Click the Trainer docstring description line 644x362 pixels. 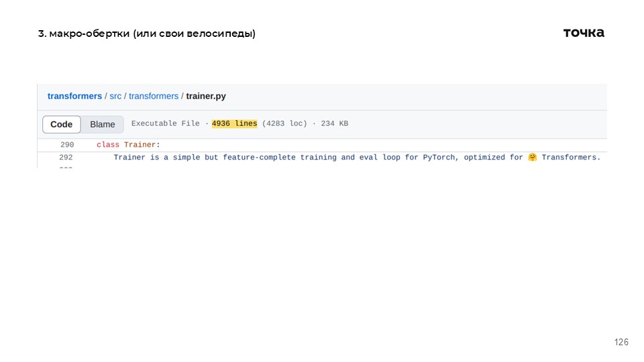click(357, 158)
